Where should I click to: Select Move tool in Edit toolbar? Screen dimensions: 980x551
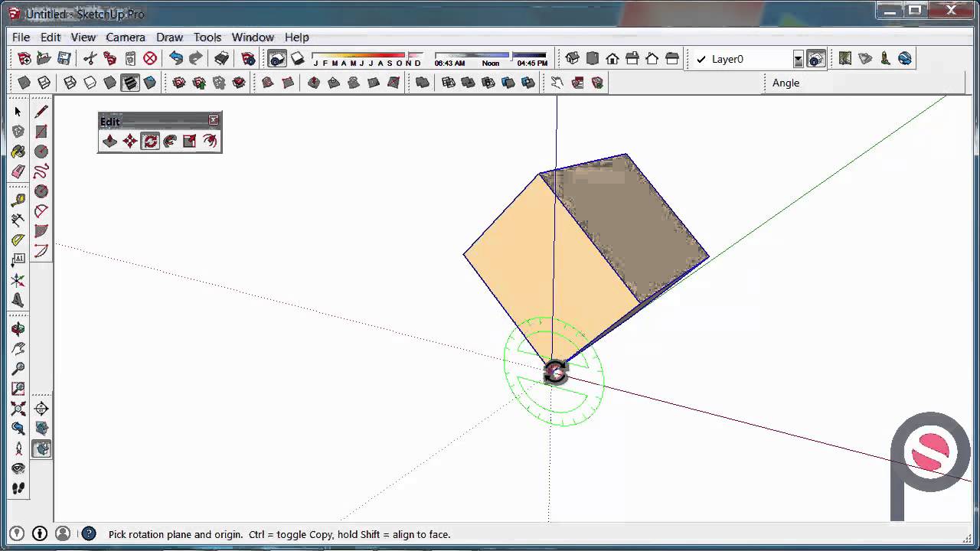click(130, 141)
